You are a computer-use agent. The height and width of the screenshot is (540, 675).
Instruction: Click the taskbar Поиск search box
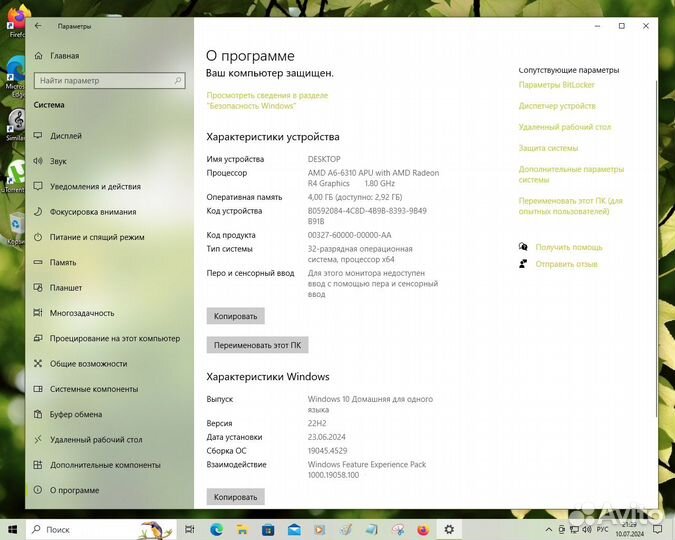click(x=101, y=529)
